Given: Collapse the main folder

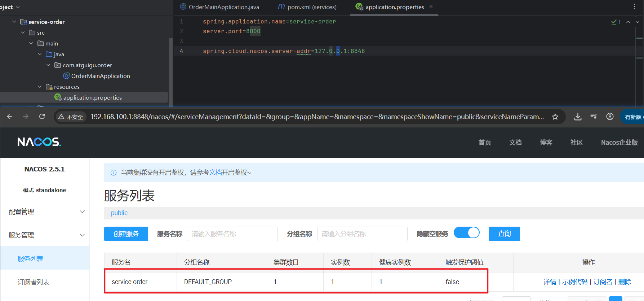Looking at the screenshot, I should click(x=31, y=43).
